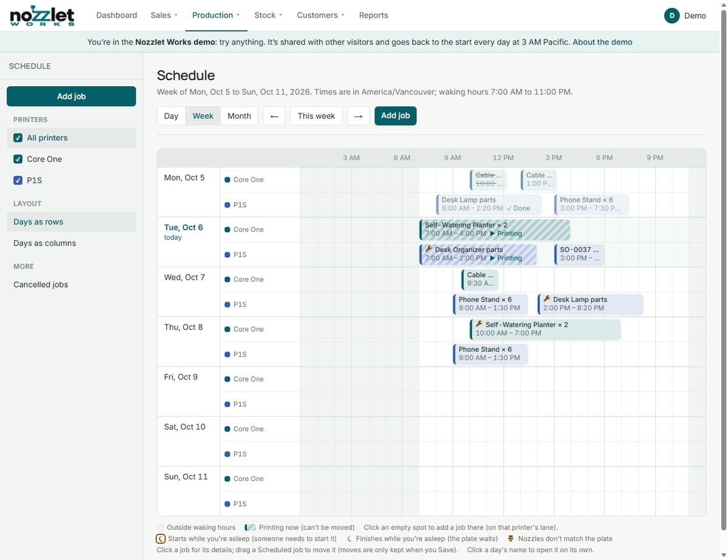This screenshot has width=728, height=560.
Task: Click the Core One dot in Sunday's row
Action: pos(227,479)
